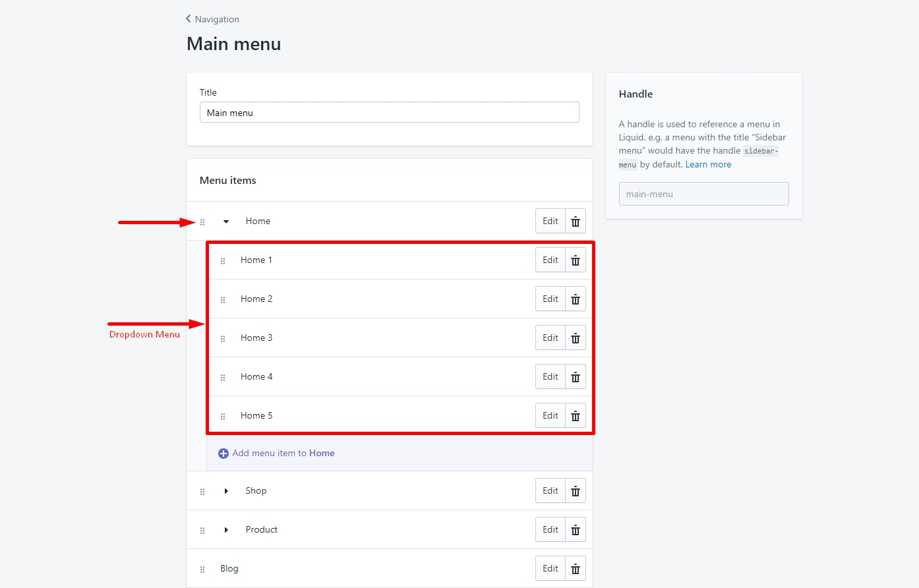Viewport: 919px width, 588px height.
Task: Open the Learn more link
Action: click(708, 165)
